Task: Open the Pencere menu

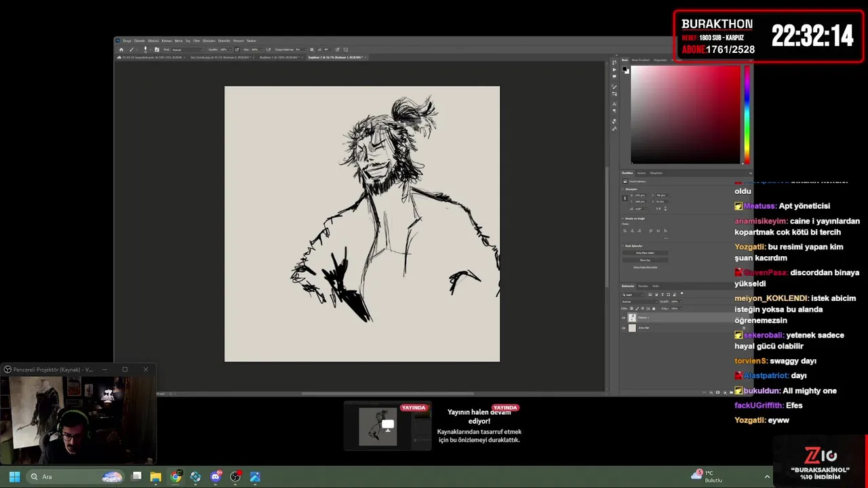Action: (239, 41)
